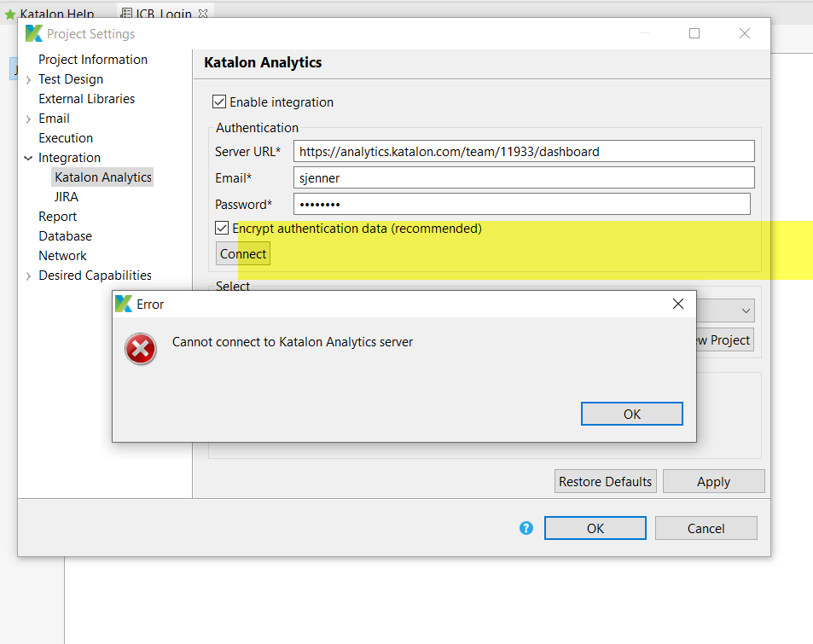Viewport: 813px width, 644px height.
Task: Open help via question mark icon
Action: (526, 528)
